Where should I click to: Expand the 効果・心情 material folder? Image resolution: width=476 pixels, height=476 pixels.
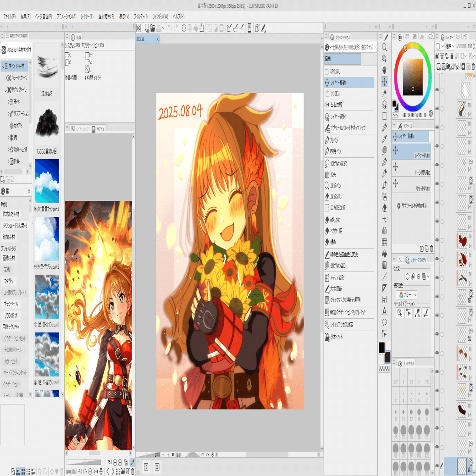pos(9,149)
